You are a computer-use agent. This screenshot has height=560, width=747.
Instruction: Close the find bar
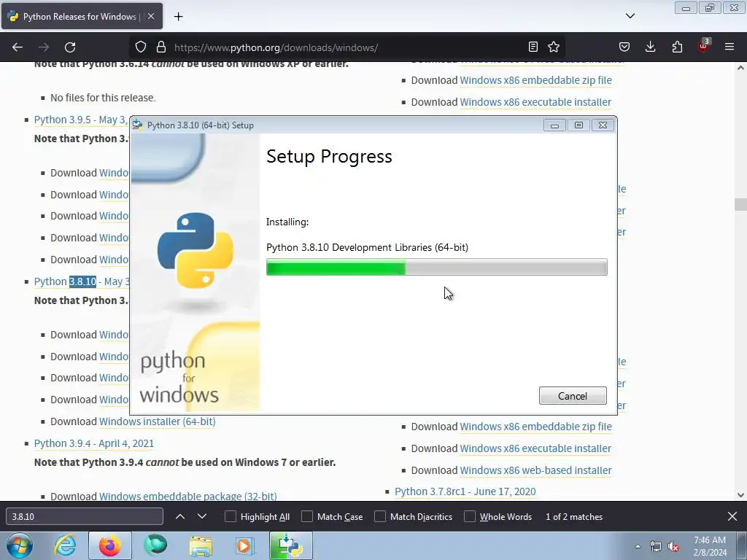732,516
